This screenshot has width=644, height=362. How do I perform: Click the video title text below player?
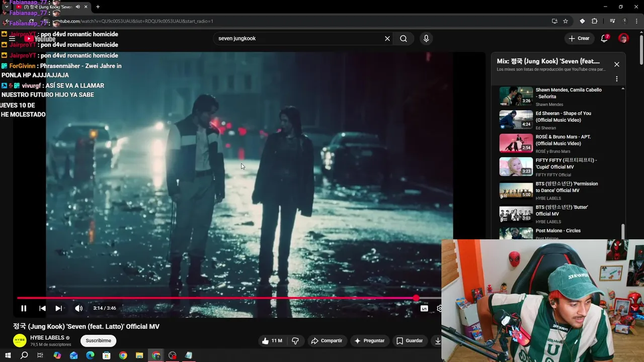(86, 327)
